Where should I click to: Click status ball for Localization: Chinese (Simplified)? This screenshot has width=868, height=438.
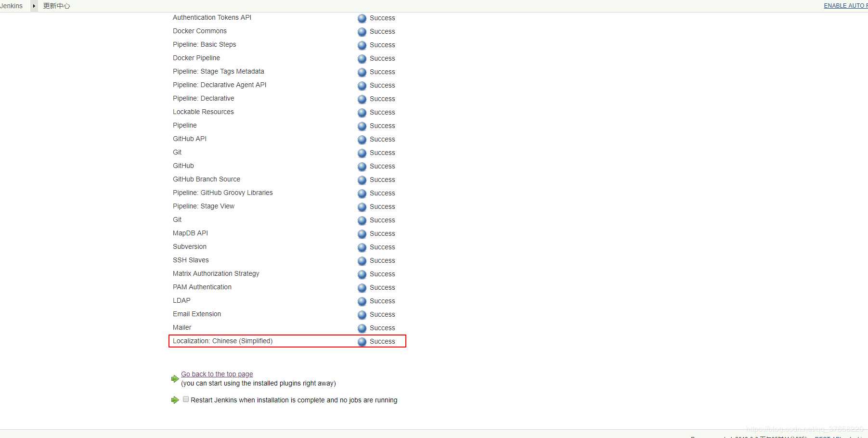362,342
